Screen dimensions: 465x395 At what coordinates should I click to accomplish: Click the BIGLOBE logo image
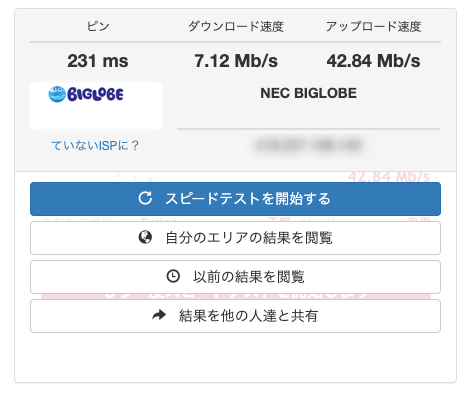(86, 94)
